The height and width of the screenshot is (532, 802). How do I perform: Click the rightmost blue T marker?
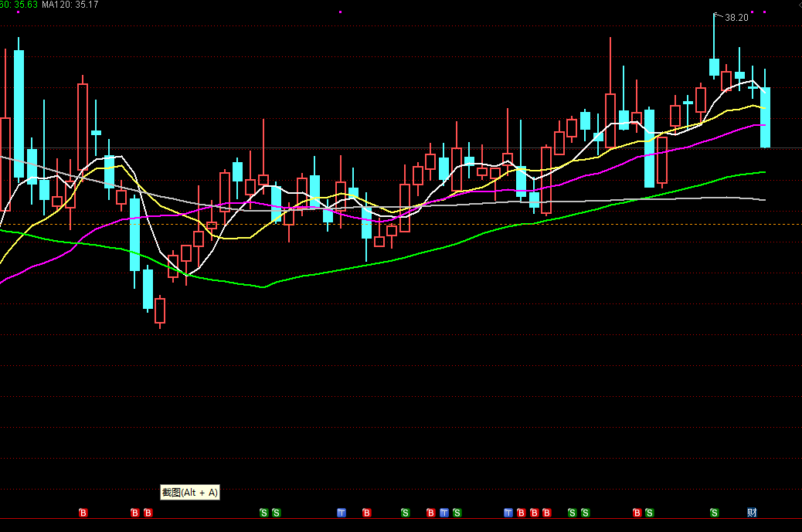[508, 513]
